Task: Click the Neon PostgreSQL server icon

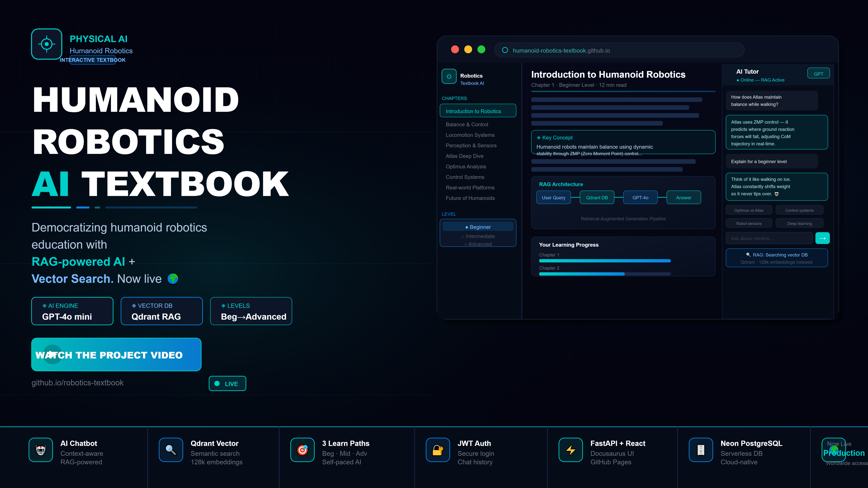Action: (x=701, y=450)
